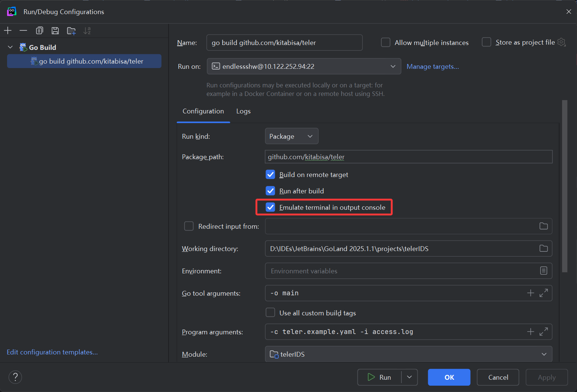Expand the Program arguments field
Screen dimensions: 577x392
pos(544,332)
